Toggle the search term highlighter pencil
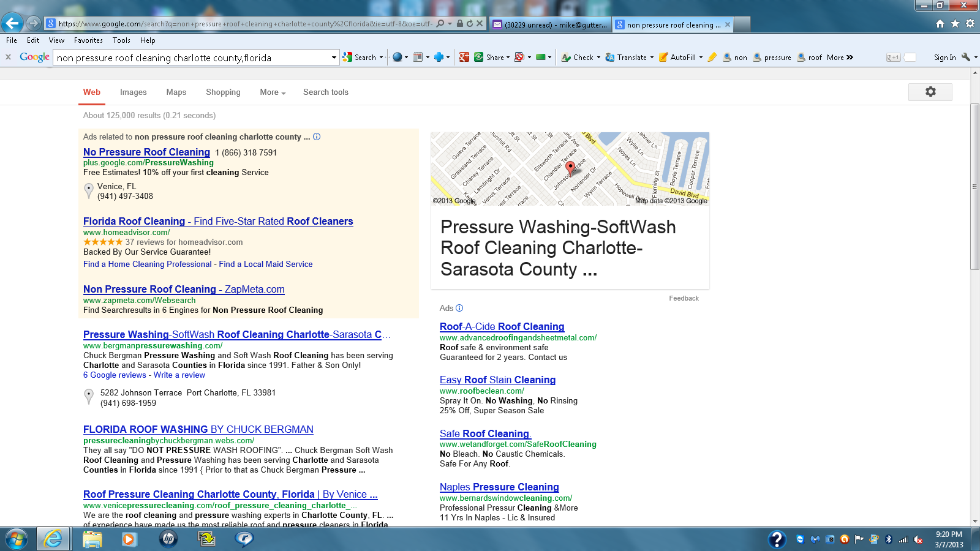The width and height of the screenshot is (980, 551). tap(712, 57)
